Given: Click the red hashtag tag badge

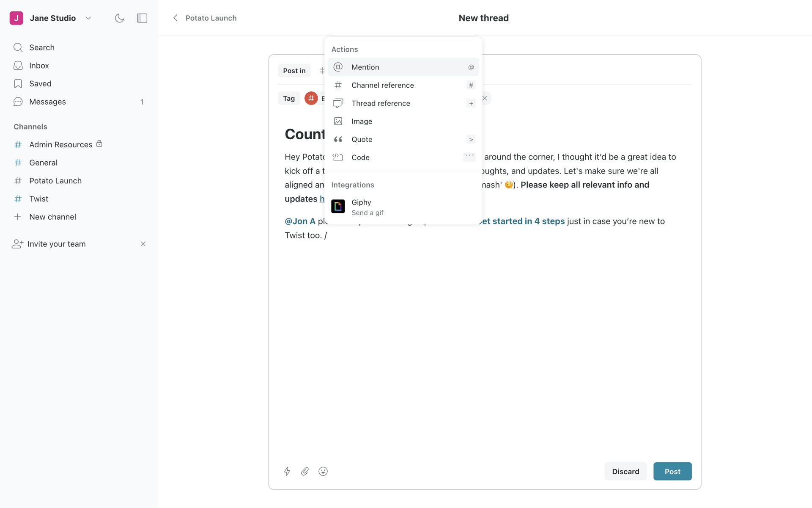Looking at the screenshot, I should [311, 98].
